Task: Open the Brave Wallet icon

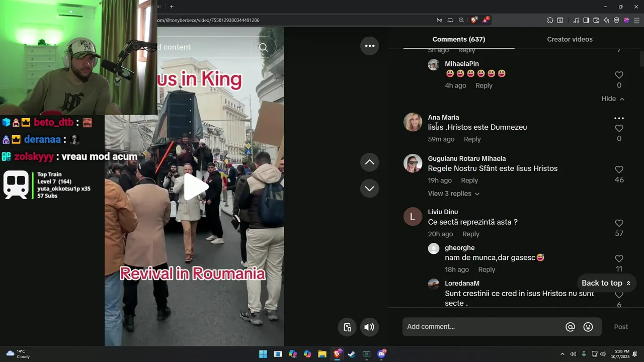Action: [596, 20]
